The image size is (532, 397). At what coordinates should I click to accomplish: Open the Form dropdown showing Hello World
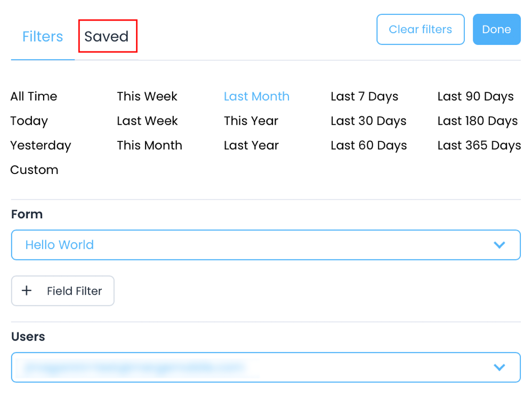pos(265,245)
